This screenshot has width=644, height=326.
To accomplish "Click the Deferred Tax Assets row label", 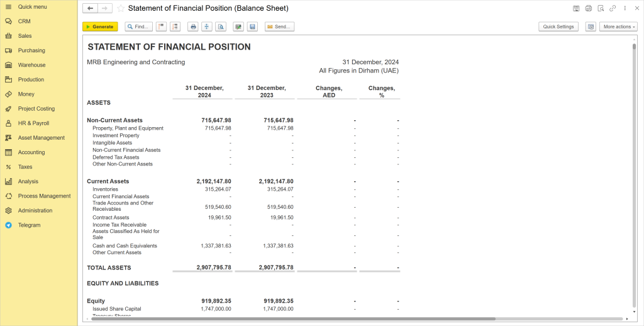I will 116,157.
